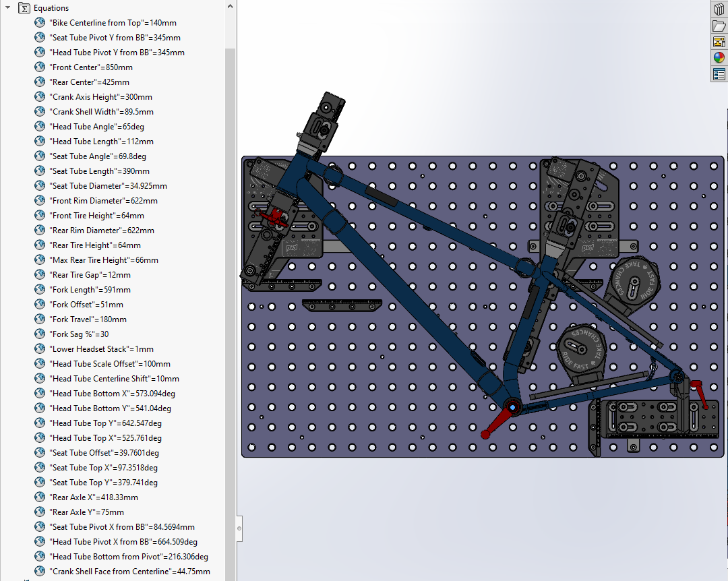
Task: Select "Rear Tire Gap"=12mm equation
Action: point(91,275)
